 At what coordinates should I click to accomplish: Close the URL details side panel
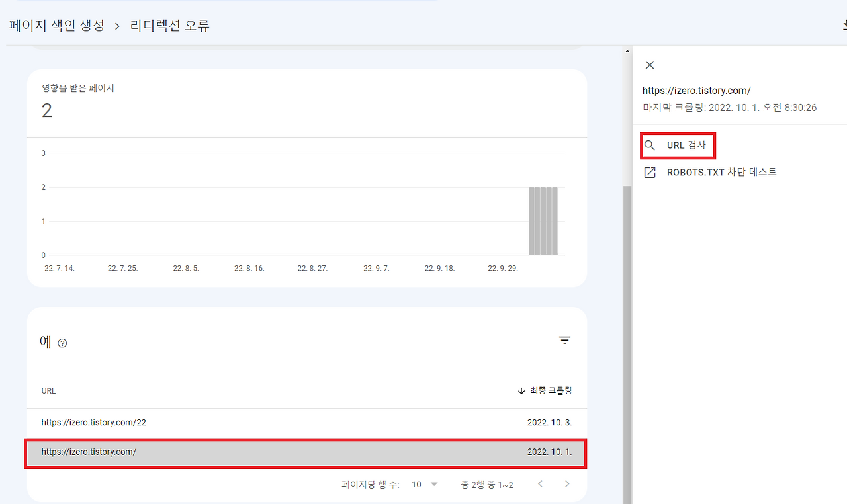[x=650, y=65]
